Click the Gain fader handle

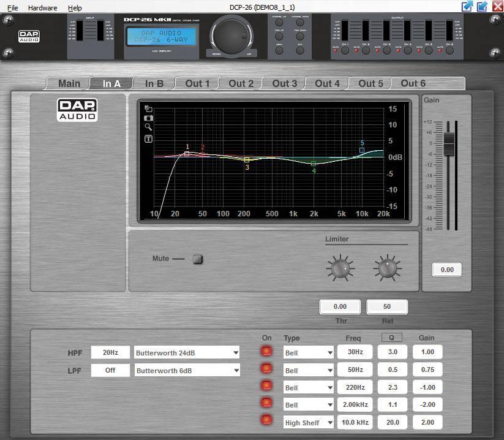click(x=449, y=143)
